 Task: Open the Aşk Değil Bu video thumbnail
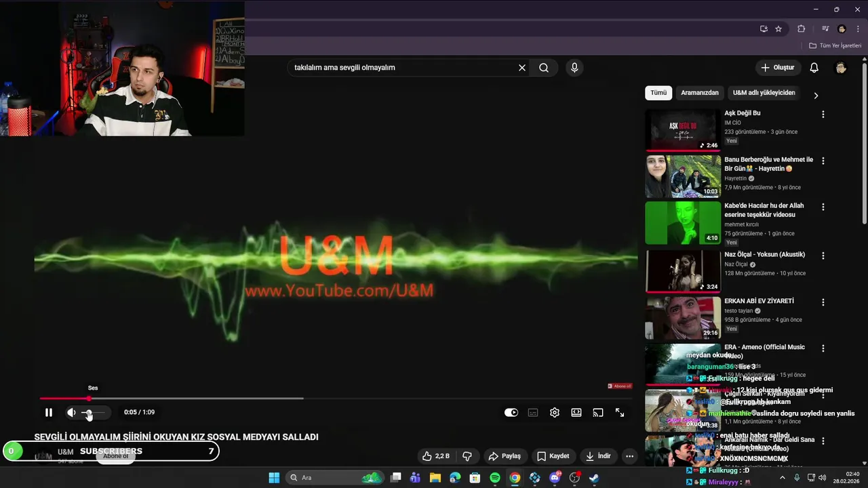point(683,130)
